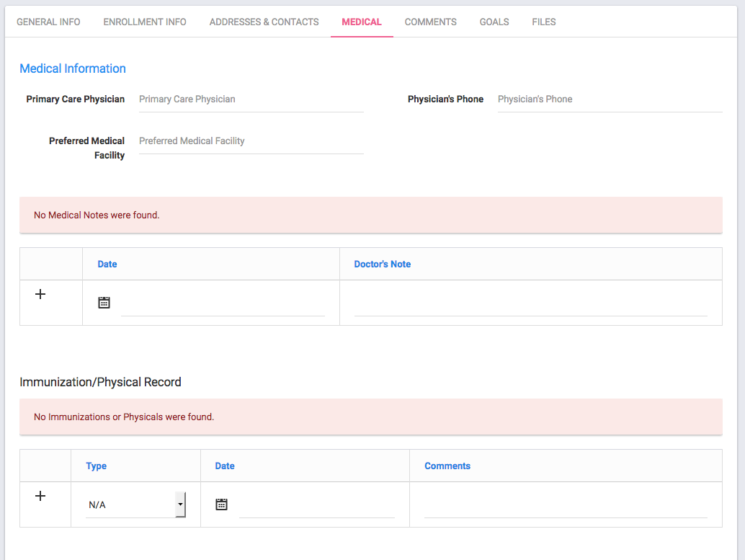Click the plus icon to add medical note

40,294
